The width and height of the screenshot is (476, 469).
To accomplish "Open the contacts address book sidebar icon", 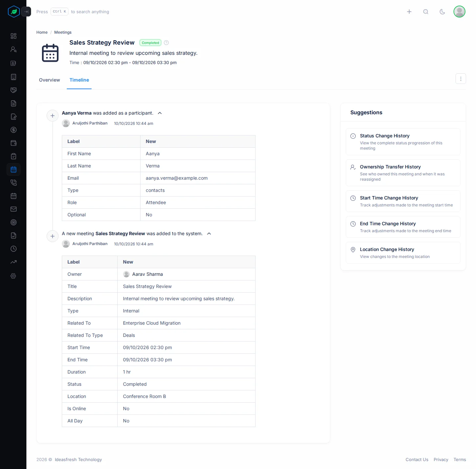I will [14, 63].
